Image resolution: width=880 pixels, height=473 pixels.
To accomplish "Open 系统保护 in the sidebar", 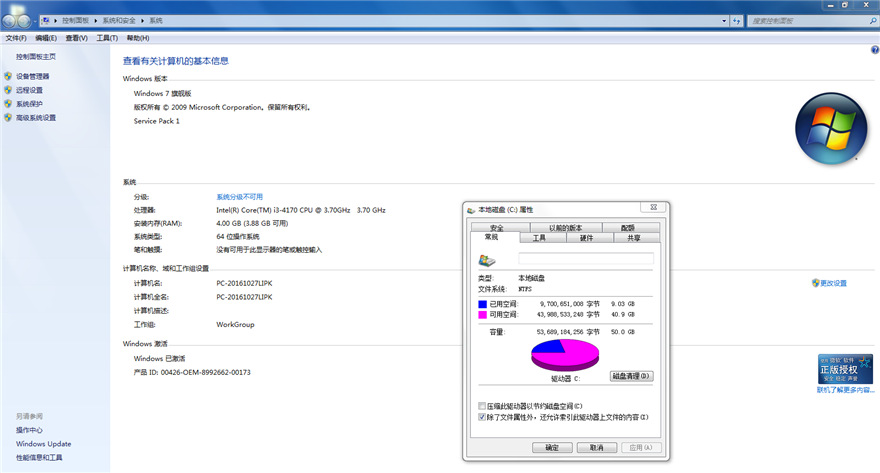I will [x=29, y=104].
